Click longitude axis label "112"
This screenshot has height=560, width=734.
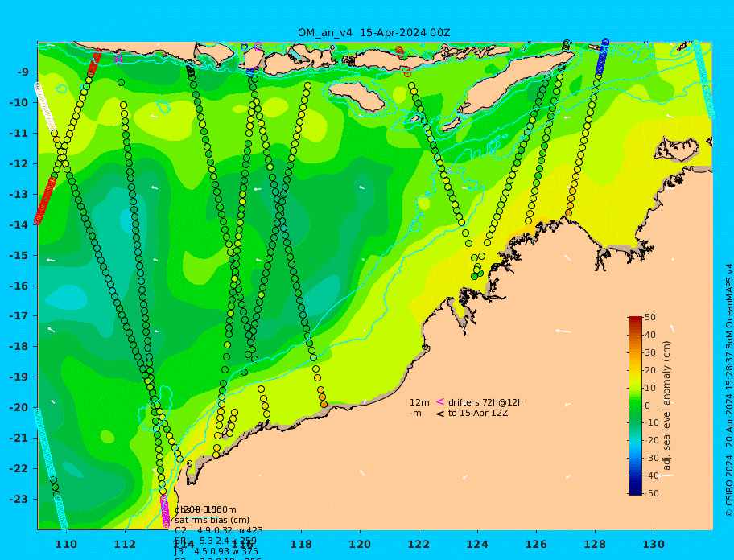click(125, 544)
